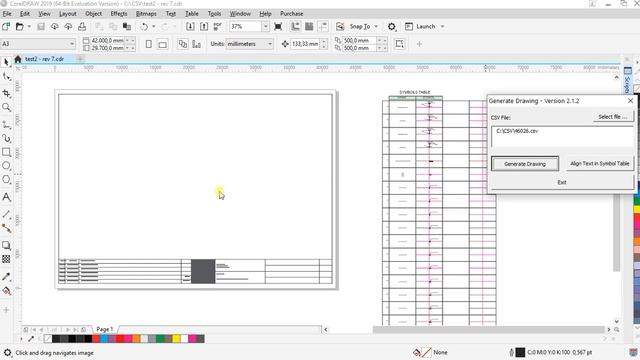
Task: Select the Ellipse tool
Action: (x=6, y=166)
